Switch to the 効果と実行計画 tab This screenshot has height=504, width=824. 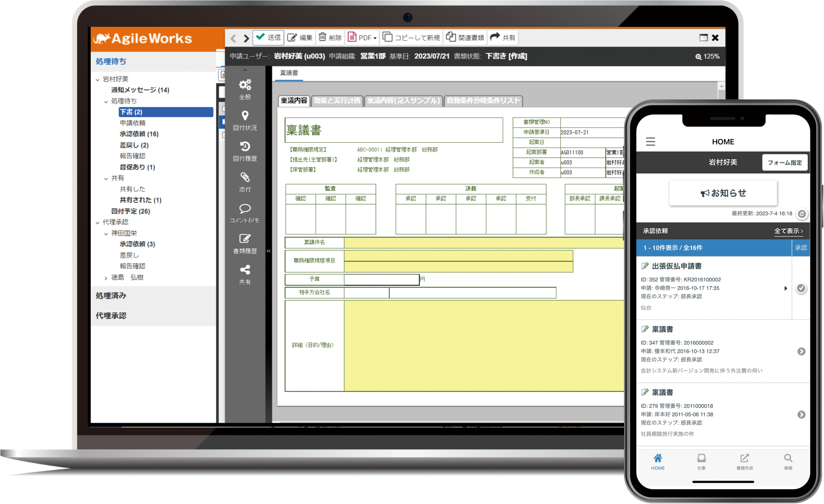coord(337,101)
